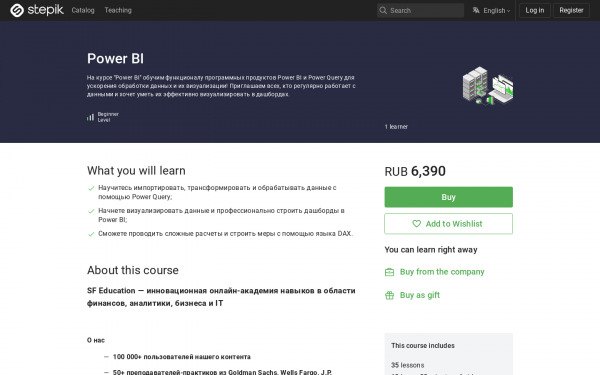Click the checkmark beside the Power Query item

pos(91,188)
